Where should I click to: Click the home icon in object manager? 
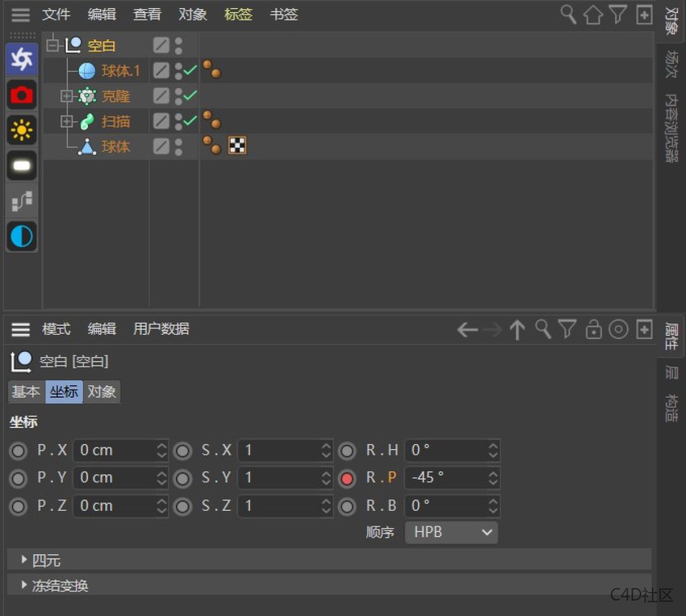(x=593, y=15)
